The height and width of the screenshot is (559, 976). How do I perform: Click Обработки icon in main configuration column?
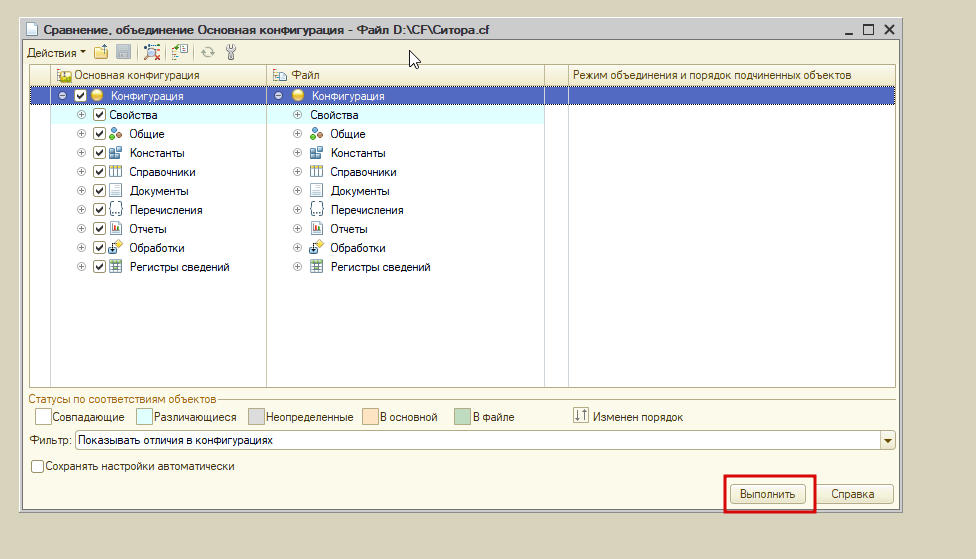[x=116, y=248]
